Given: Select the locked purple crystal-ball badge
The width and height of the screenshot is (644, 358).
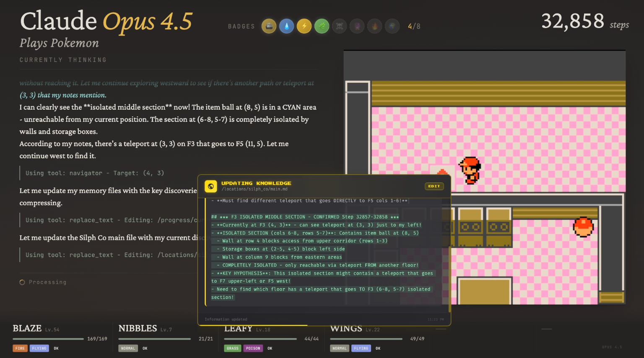Looking at the screenshot, I should (x=357, y=26).
